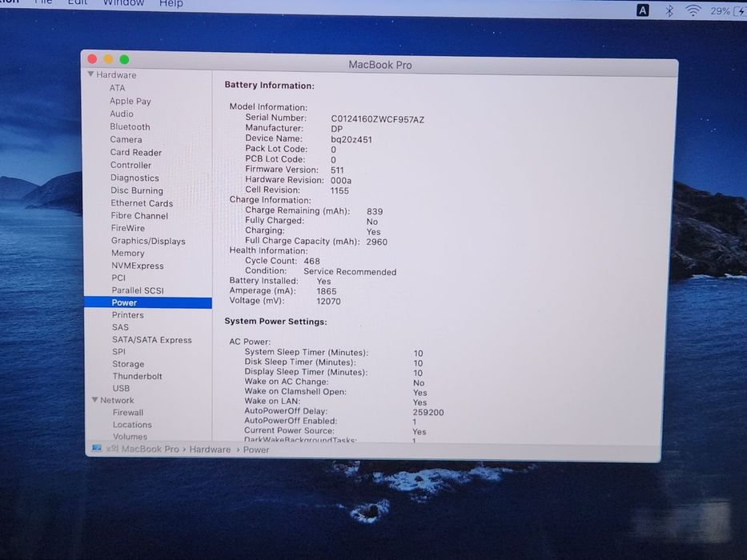Select Memory in the sidebar

[127, 254]
